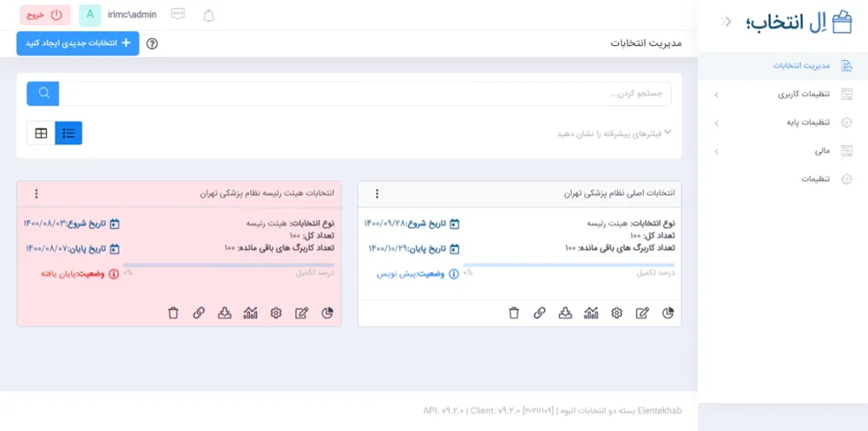Open gear settings on the draft election card

617,313
